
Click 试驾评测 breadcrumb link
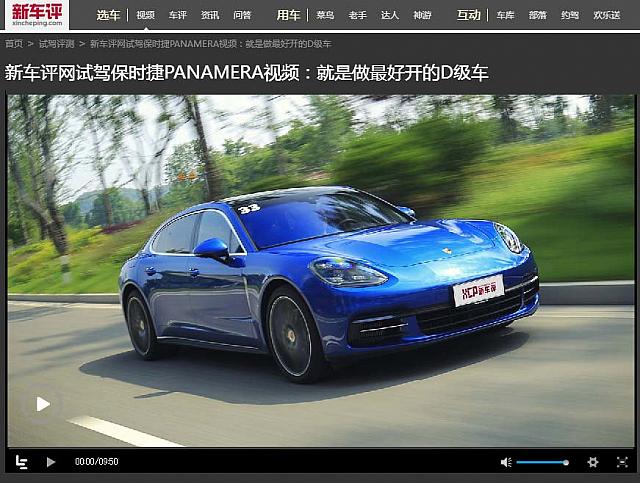tap(56, 44)
